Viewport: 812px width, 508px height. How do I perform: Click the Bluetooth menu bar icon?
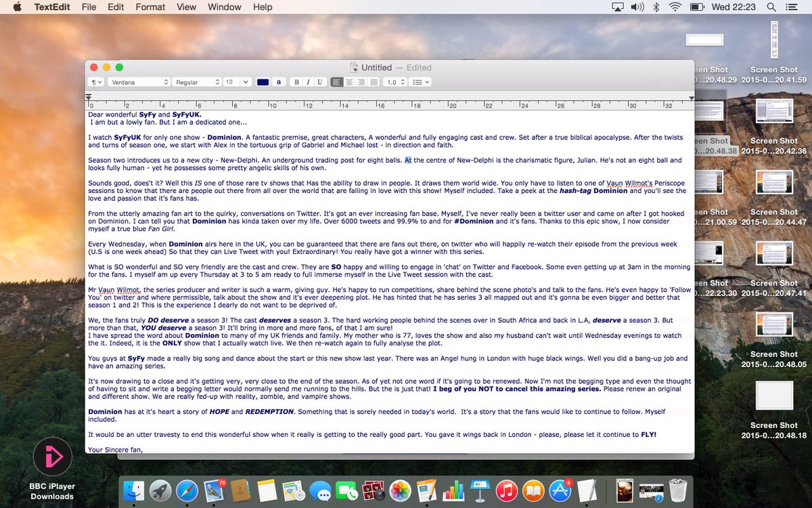pos(656,7)
